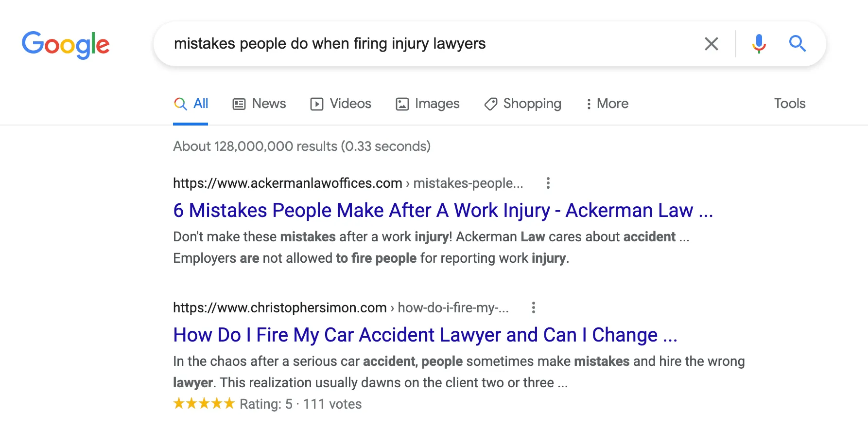Viewport: 868px width, 433px height.
Task: Click the five-star rating stars
Action: click(x=204, y=404)
